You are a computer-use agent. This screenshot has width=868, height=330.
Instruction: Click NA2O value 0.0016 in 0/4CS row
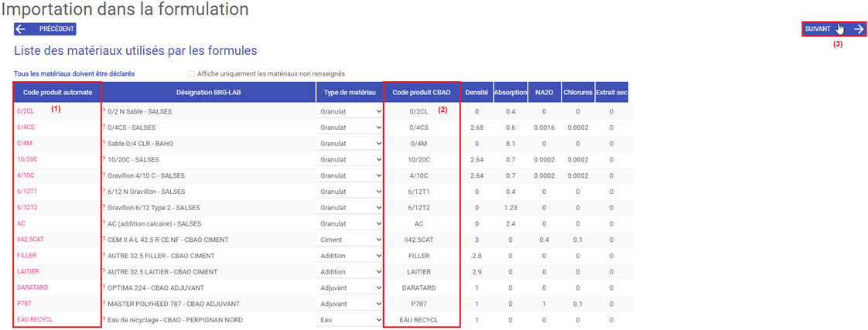point(544,128)
